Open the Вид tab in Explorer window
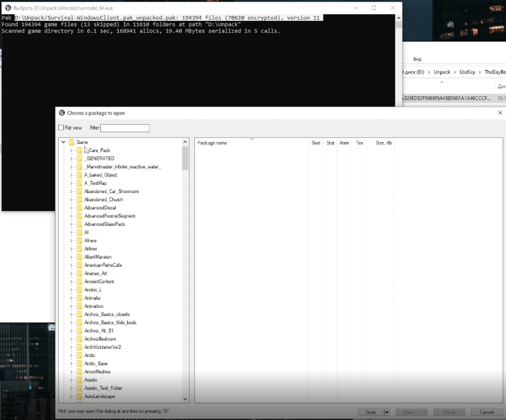 point(417,59)
